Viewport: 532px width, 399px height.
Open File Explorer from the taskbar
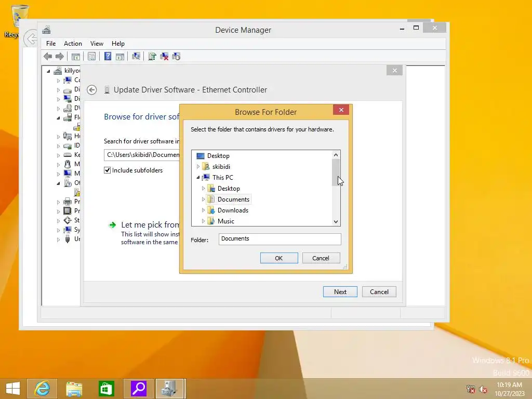(x=74, y=389)
